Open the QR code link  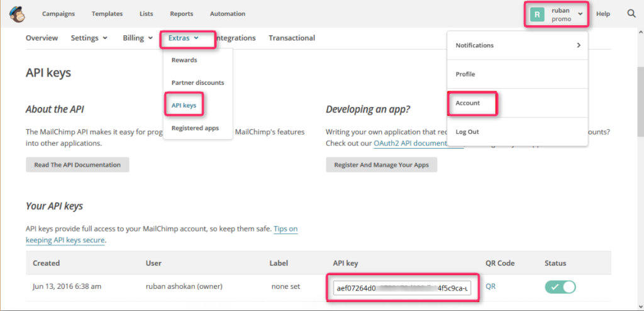pyautogui.click(x=491, y=286)
